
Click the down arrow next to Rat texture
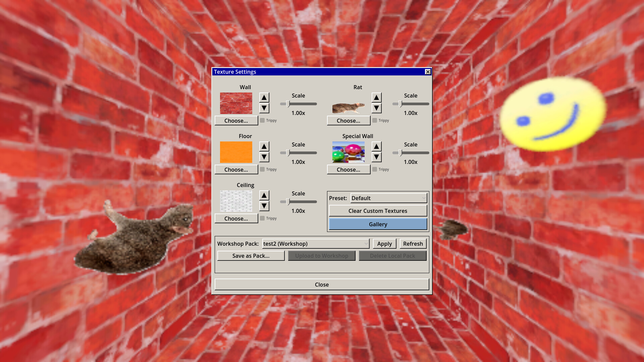pos(376,108)
